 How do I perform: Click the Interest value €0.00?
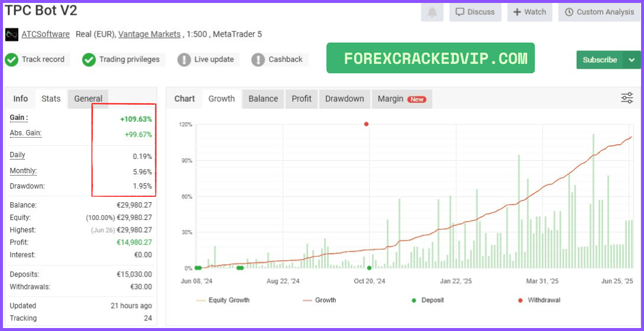pyautogui.click(x=143, y=255)
